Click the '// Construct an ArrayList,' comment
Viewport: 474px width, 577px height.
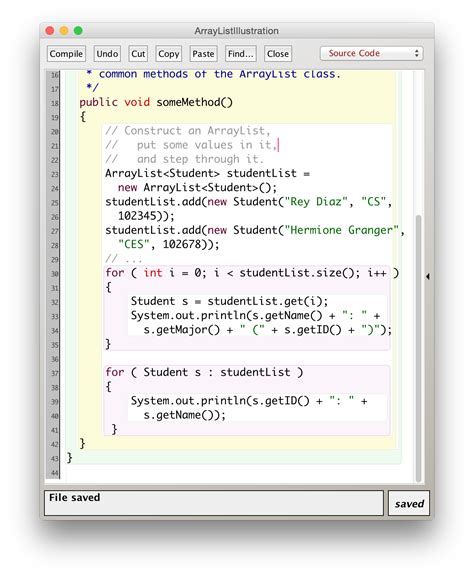coord(188,131)
